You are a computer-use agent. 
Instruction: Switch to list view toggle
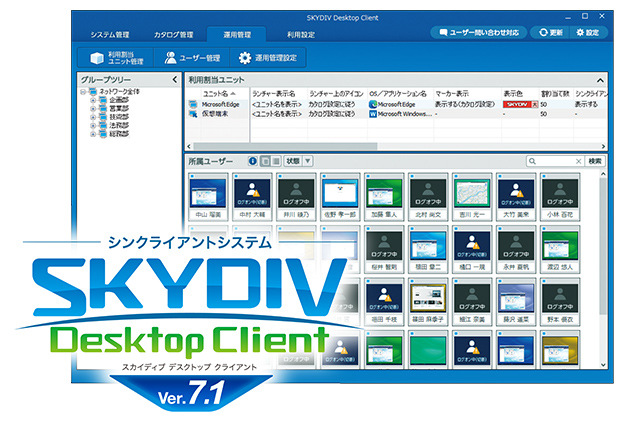(x=276, y=161)
